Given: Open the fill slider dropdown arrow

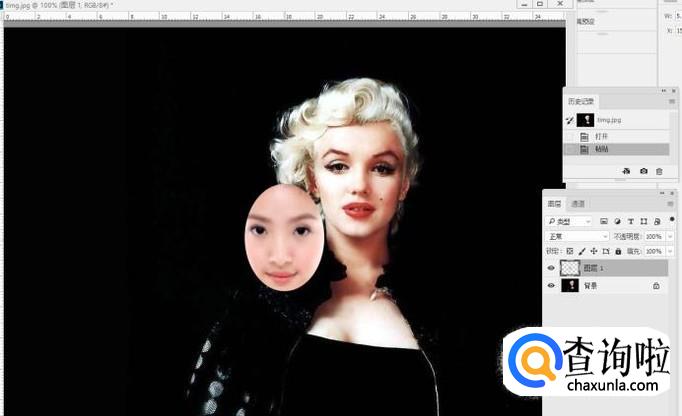Looking at the screenshot, I should 670,251.
